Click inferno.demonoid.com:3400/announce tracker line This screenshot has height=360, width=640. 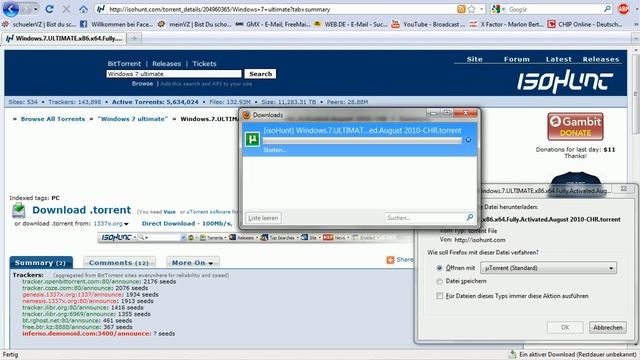click(98, 333)
